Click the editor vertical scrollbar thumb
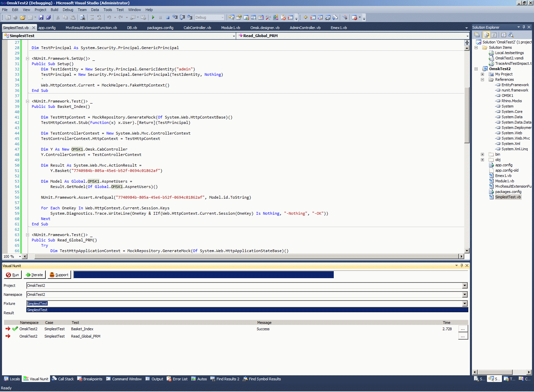 pyautogui.click(x=467, y=115)
